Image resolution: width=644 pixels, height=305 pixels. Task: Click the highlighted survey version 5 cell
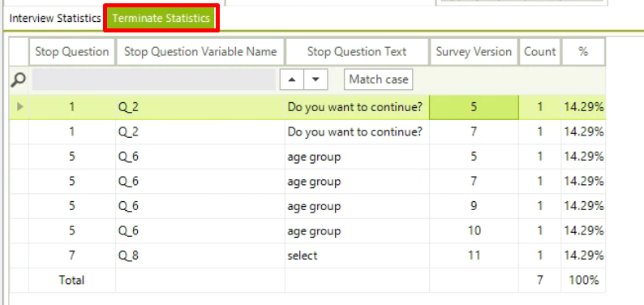(x=474, y=107)
